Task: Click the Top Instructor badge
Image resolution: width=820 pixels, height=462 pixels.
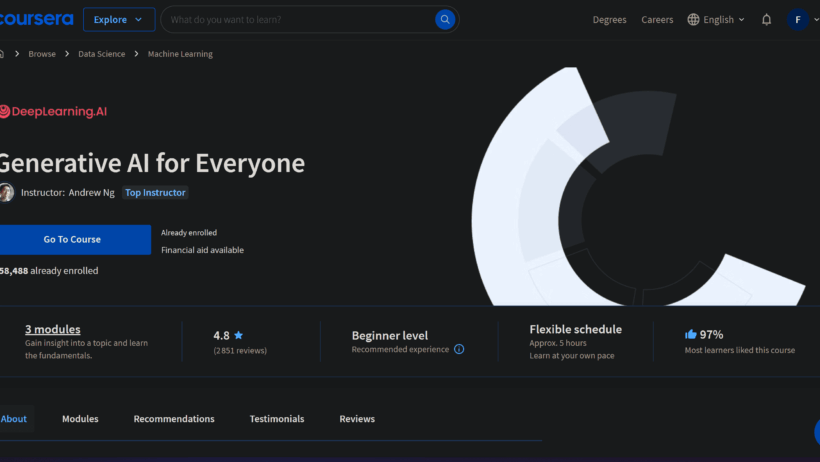Action: click(x=155, y=193)
